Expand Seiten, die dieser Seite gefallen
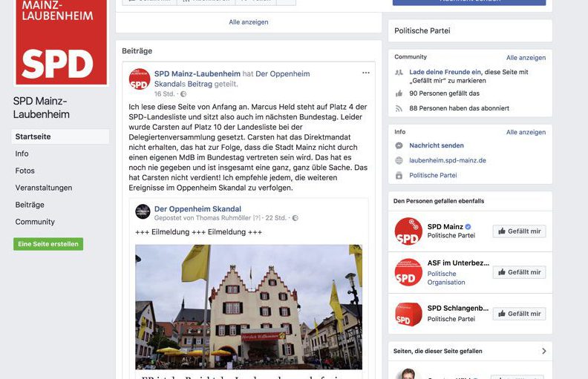Viewport: 588px width, 379px height. 544,351
